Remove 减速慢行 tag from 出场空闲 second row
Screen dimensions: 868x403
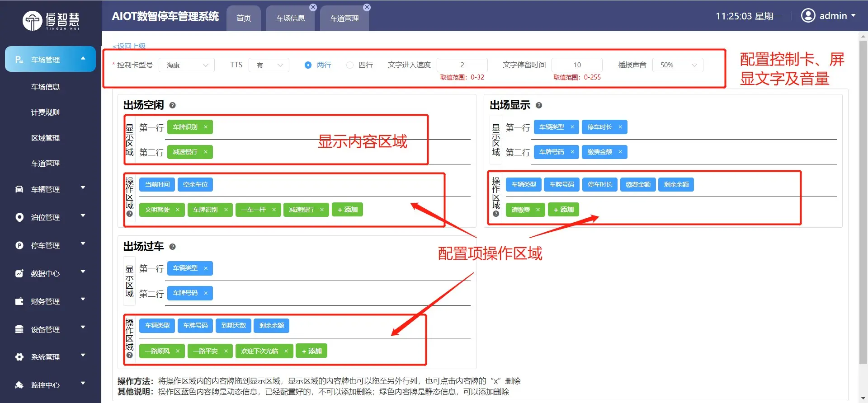tap(206, 152)
